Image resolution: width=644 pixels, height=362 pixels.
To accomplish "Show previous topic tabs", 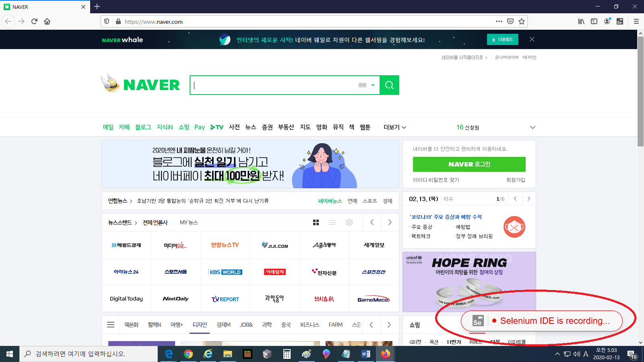I will (371, 325).
